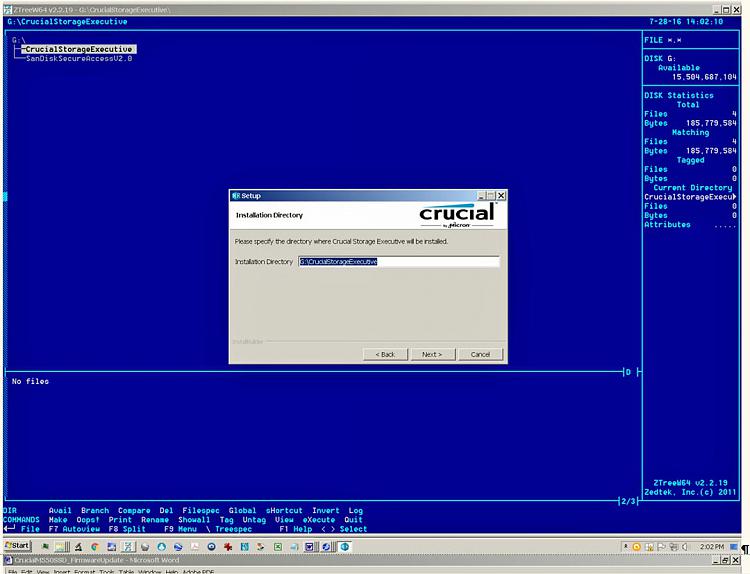Click the Untag command
750x574 pixels.
point(254,520)
